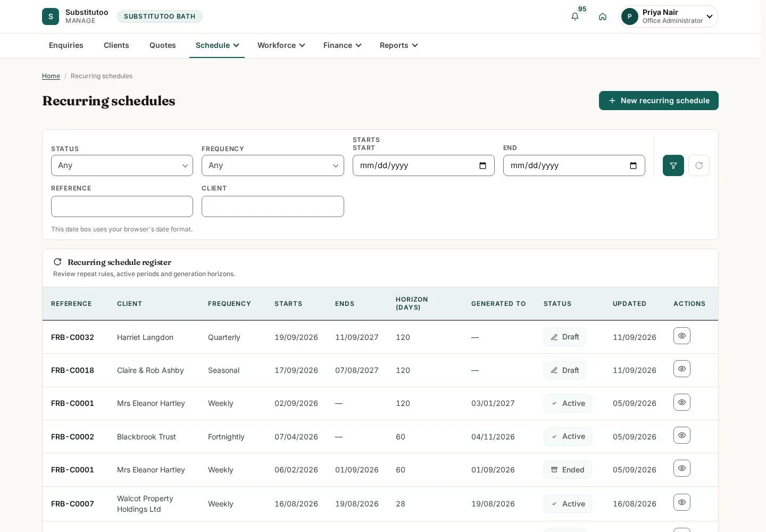
Task: Open calendar picker in Starts Start date field
Action: [x=482, y=165]
